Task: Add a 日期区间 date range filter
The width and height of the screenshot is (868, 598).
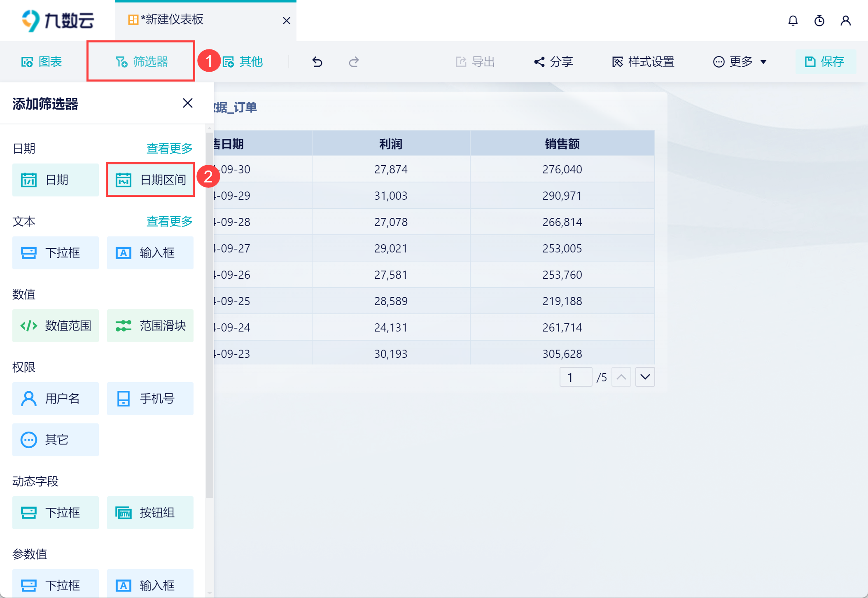Action: (149, 180)
